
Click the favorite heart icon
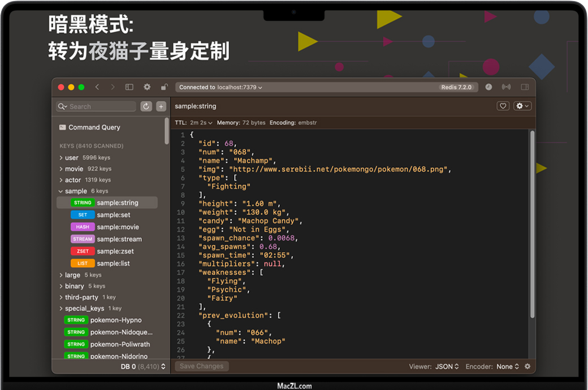[503, 106]
